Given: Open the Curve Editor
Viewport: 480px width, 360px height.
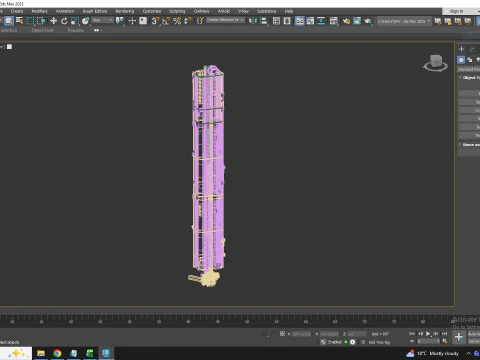Looking at the screenshot, I should pos(310,21).
